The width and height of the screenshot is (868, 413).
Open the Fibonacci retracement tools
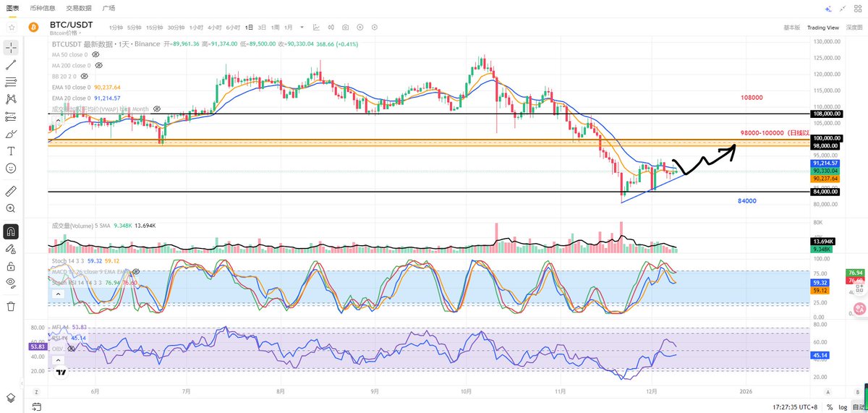click(11, 82)
